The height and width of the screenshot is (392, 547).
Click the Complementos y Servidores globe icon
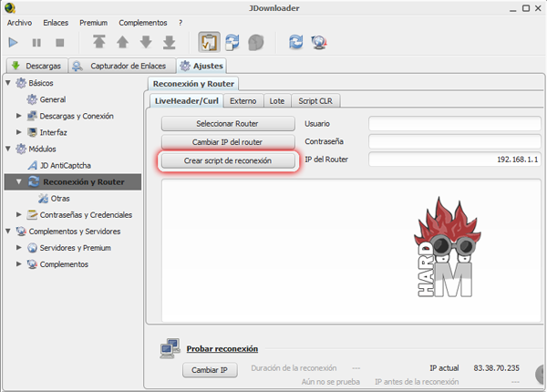point(21,232)
